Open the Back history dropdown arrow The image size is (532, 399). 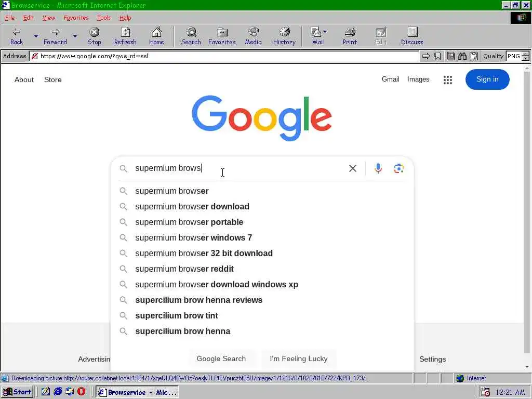click(x=36, y=36)
